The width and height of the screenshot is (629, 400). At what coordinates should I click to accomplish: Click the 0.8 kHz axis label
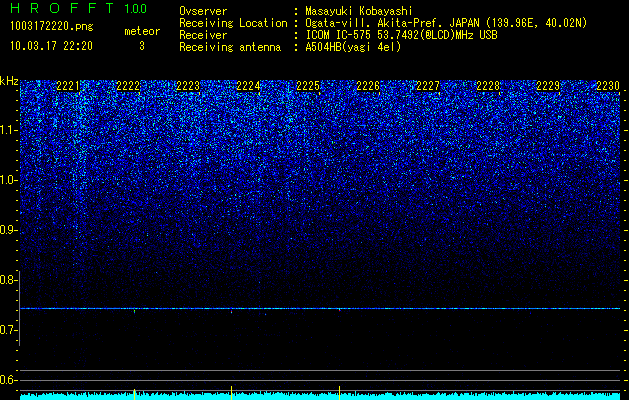[x=9, y=280]
